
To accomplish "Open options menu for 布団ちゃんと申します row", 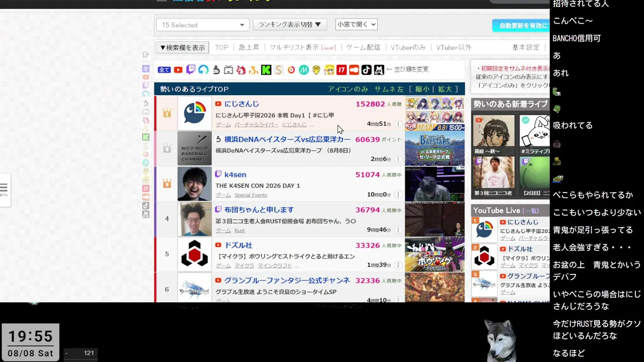I will (398, 230).
